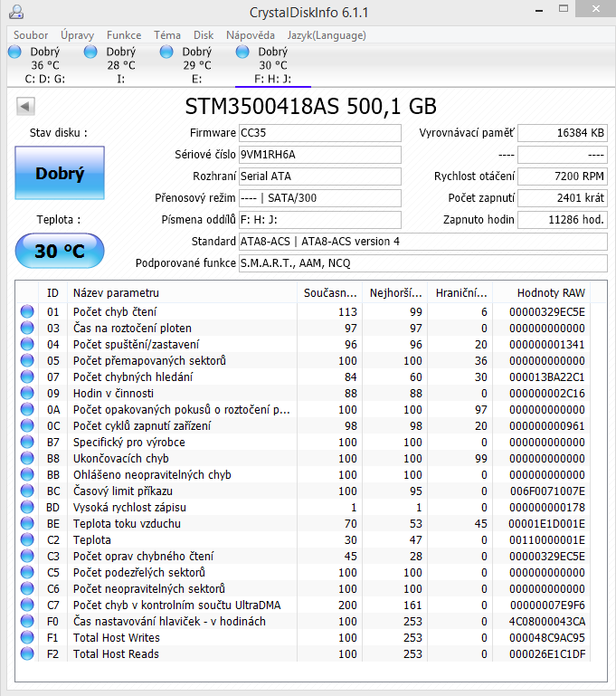This screenshot has height=696, width=616.
Task: Click the ID column header
Action: tap(52, 293)
